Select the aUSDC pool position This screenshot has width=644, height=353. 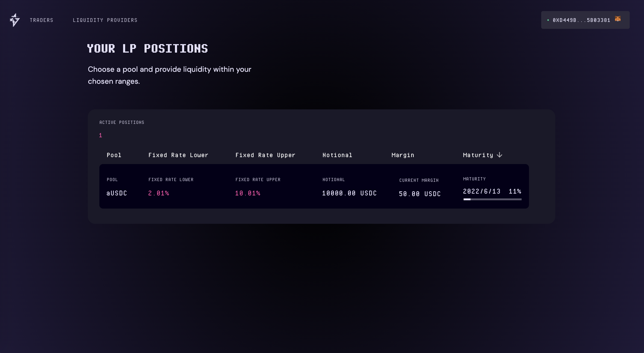click(x=117, y=193)
